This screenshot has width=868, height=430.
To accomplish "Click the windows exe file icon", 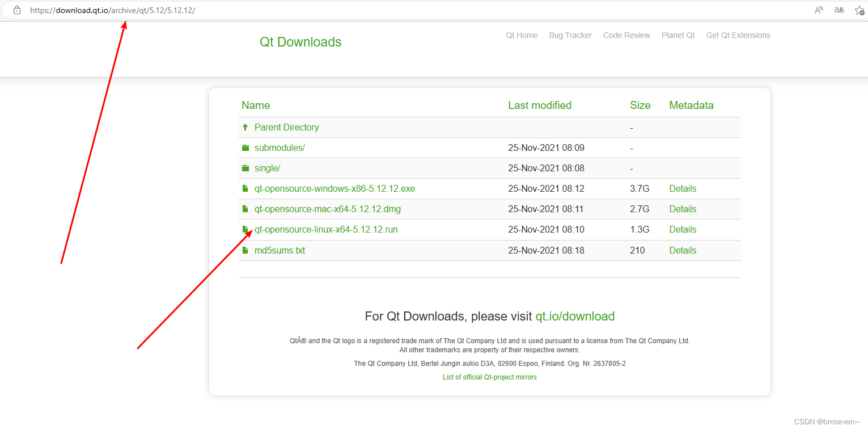I will click(x=245, y=188).
